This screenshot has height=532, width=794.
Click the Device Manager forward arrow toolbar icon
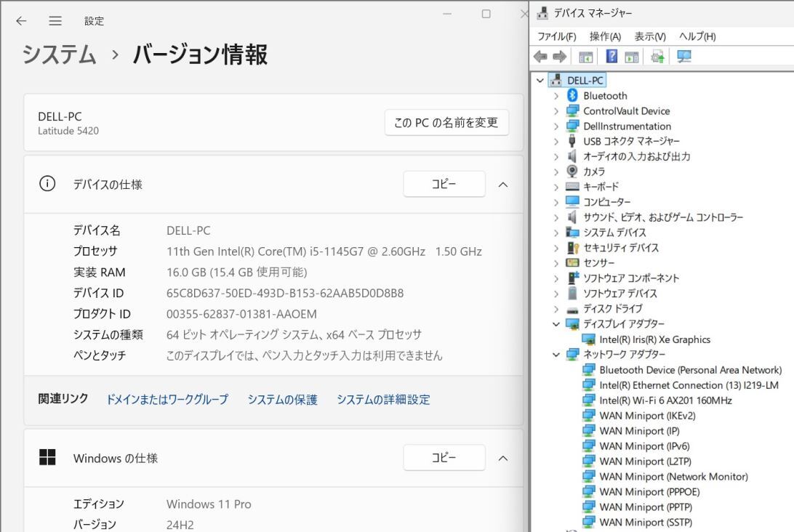560,57
